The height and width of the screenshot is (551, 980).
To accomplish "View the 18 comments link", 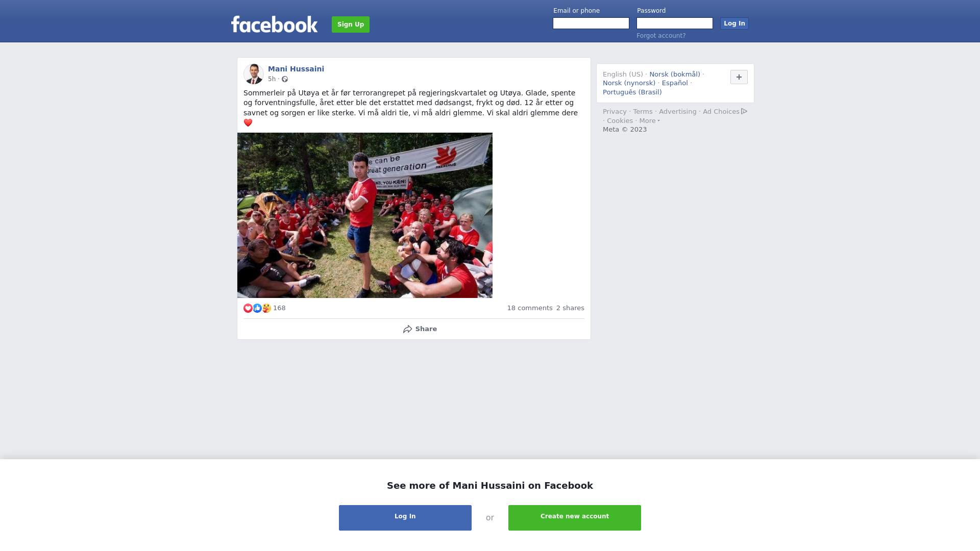I will click(530, 308).
